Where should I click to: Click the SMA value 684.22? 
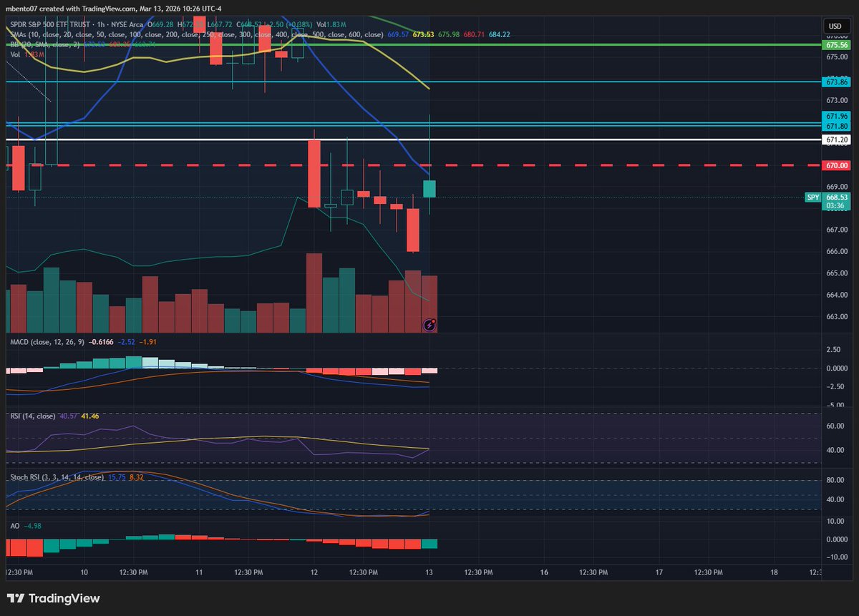[500, 34]
